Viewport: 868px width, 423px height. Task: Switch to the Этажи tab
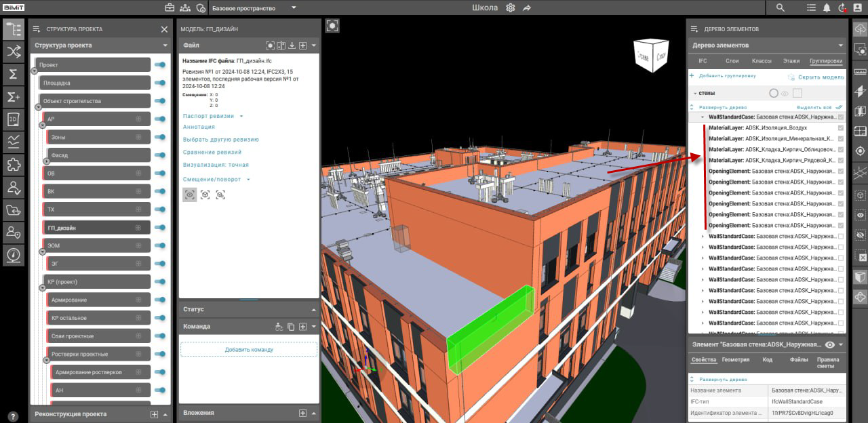(x=791, y=61)
